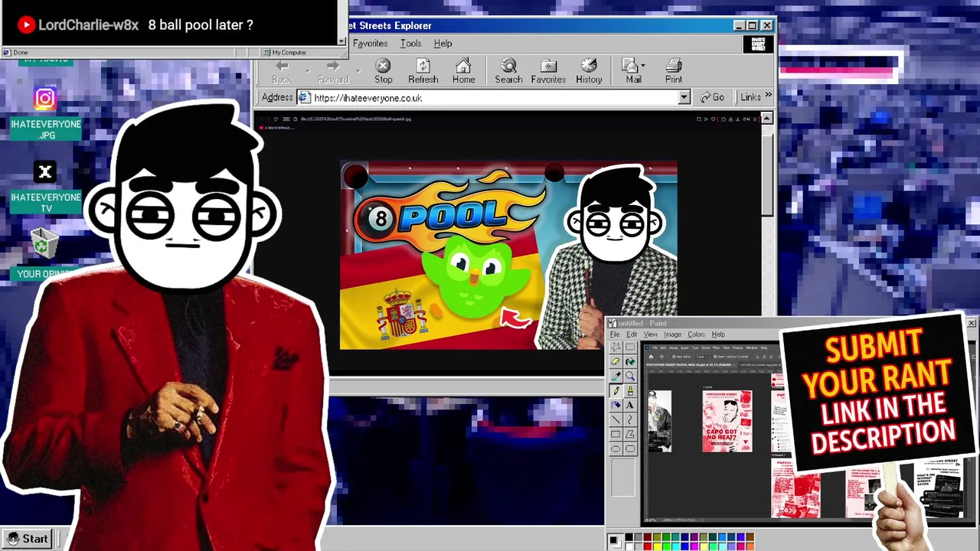Click the foreground/background color indicator in Paint
This screenshot has width=980, height=551.
(x=614, y=542)
